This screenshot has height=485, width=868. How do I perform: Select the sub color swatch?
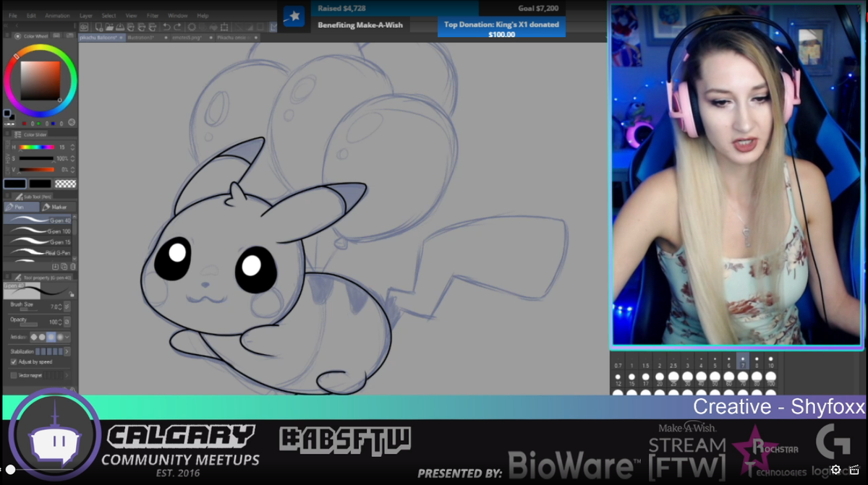tap(40, 184)
